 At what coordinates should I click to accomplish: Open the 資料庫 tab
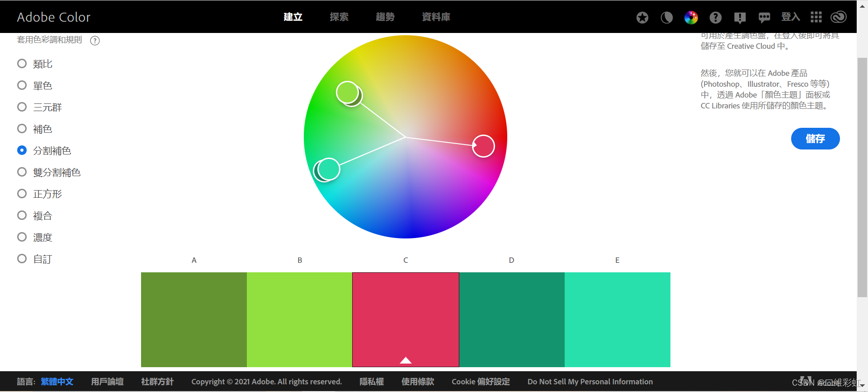point(436,17)
